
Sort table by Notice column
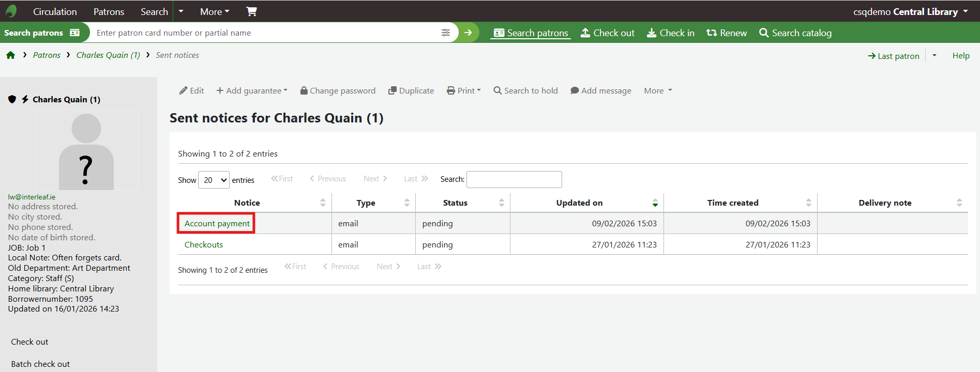coord(247,203)
